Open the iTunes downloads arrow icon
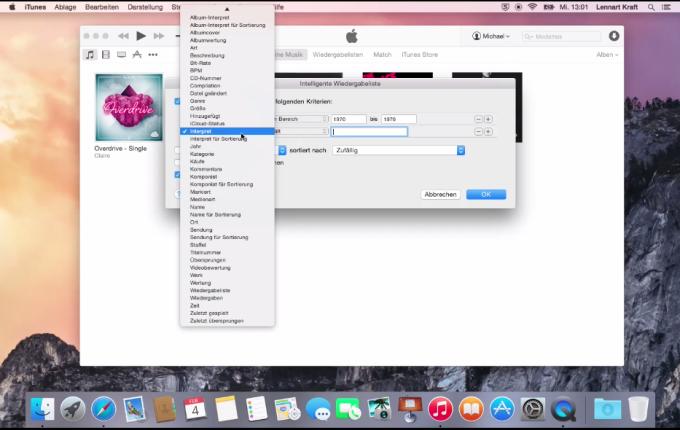The width and height of the screenshot is (680, 430). [x=614, y=36]
